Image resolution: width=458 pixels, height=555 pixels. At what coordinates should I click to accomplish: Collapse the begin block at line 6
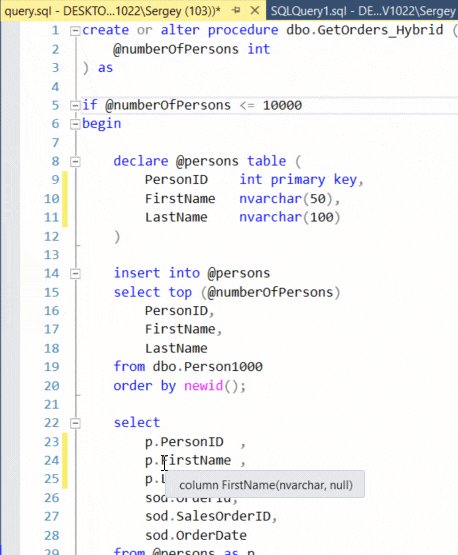pos(75,124)
